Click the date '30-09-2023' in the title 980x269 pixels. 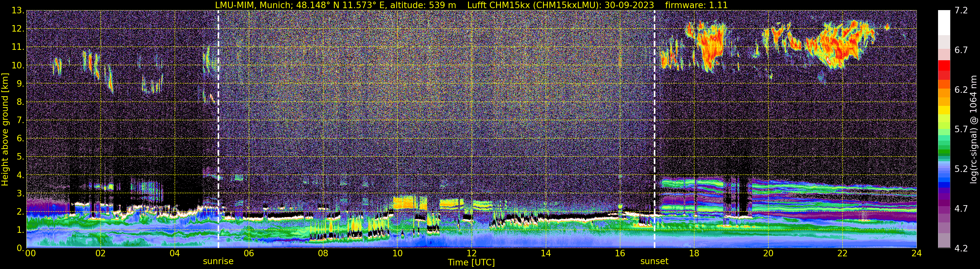coord(629,5)
